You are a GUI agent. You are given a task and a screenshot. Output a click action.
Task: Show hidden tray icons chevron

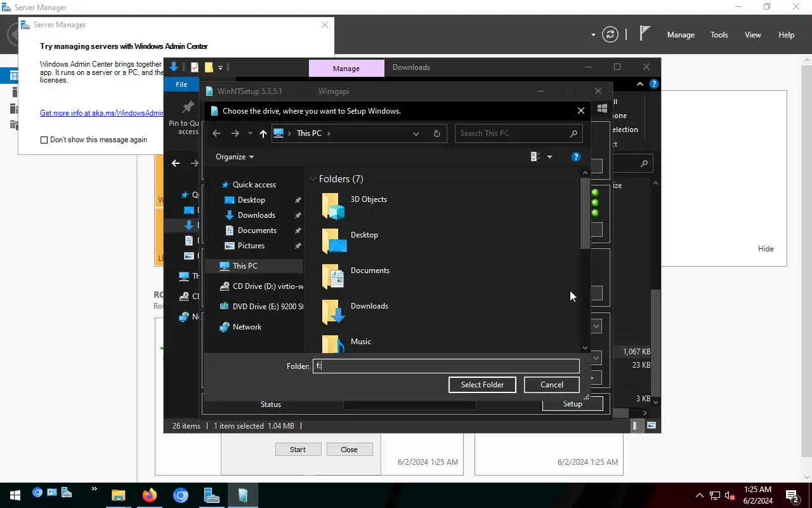pos(700,495)
